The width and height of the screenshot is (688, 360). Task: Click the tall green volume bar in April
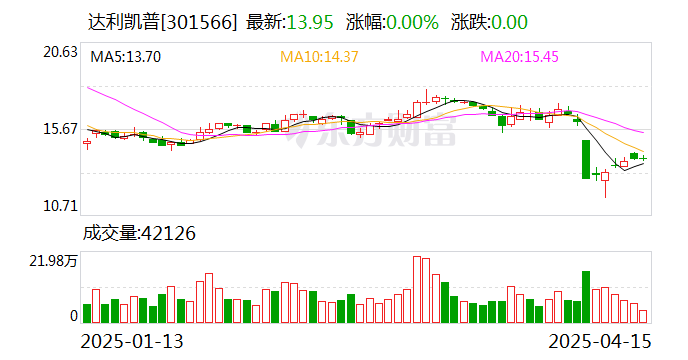click(586, 297)
